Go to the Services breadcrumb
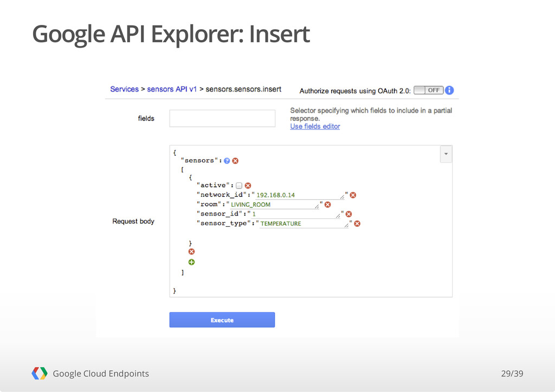Screen dimensions: 555x392 point(124,89)
